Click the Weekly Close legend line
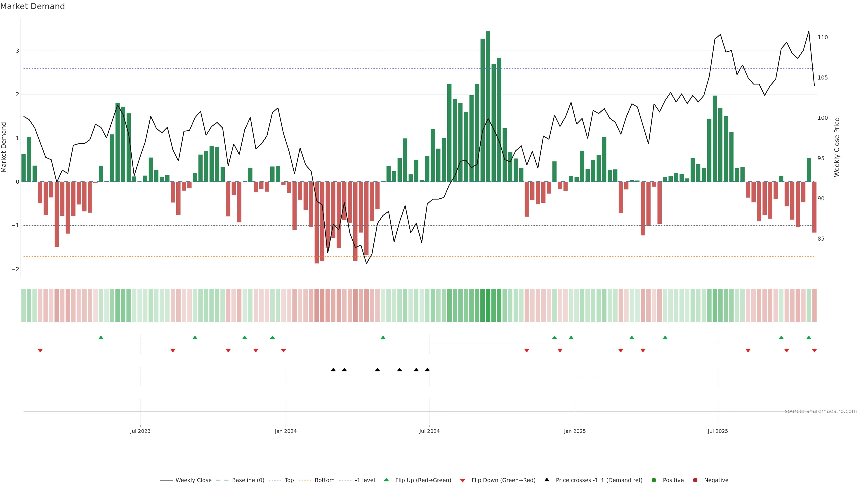This screenshot has height=488, width=868. tap(166, 480)
